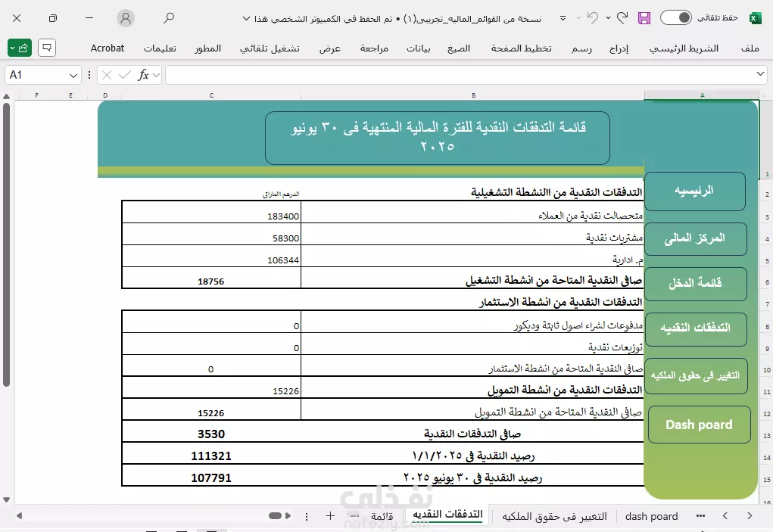The height and width of the screenshot is (532, 773).
Task: Open the Comments speech bubble icon
Action: [x=47, y=48]
